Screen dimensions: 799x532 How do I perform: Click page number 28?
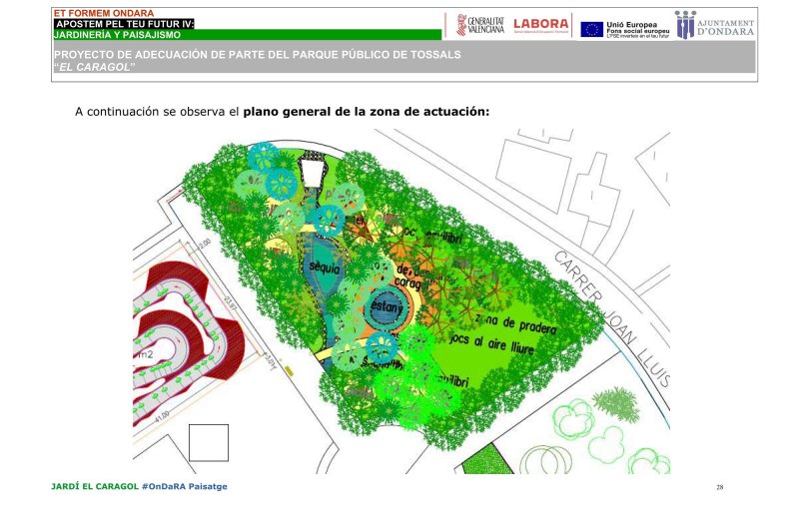tap(719, 487)
